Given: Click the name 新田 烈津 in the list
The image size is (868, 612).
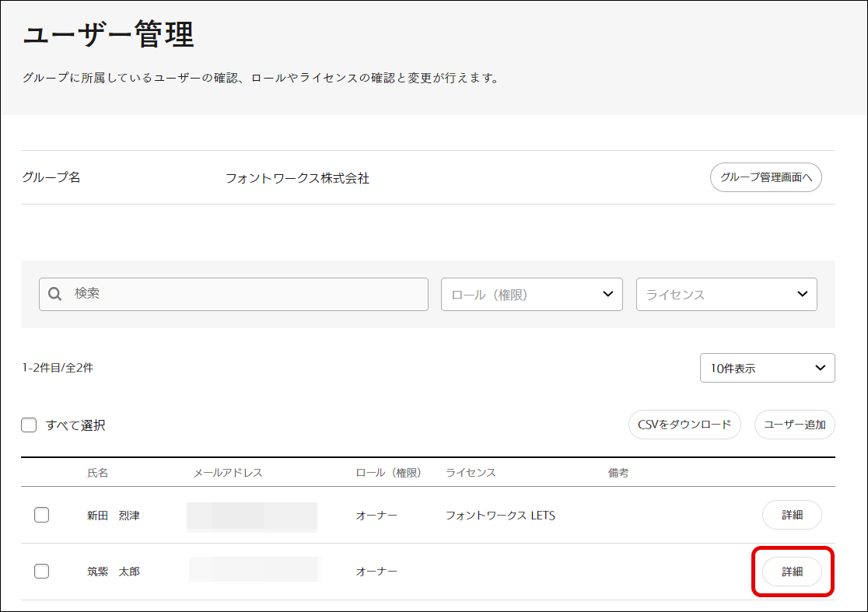Looking at the screenshot, I should pos(114,516).
